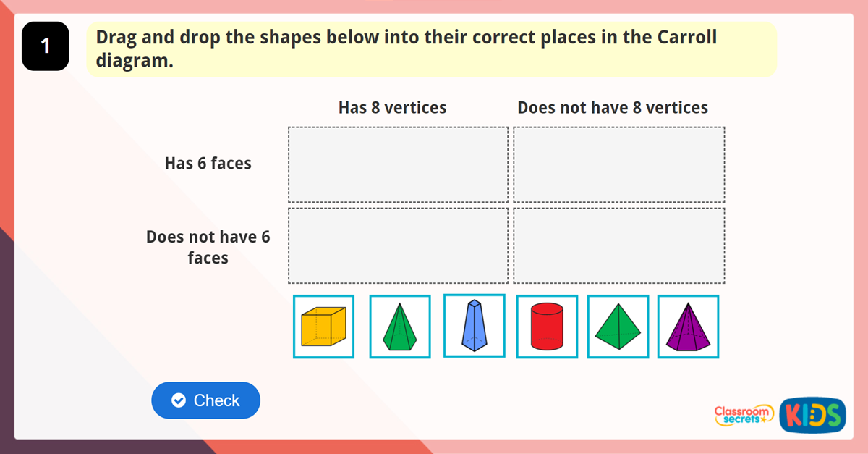Choose the purple pyramid shape
868x454 pixels.
click(688, 327)
